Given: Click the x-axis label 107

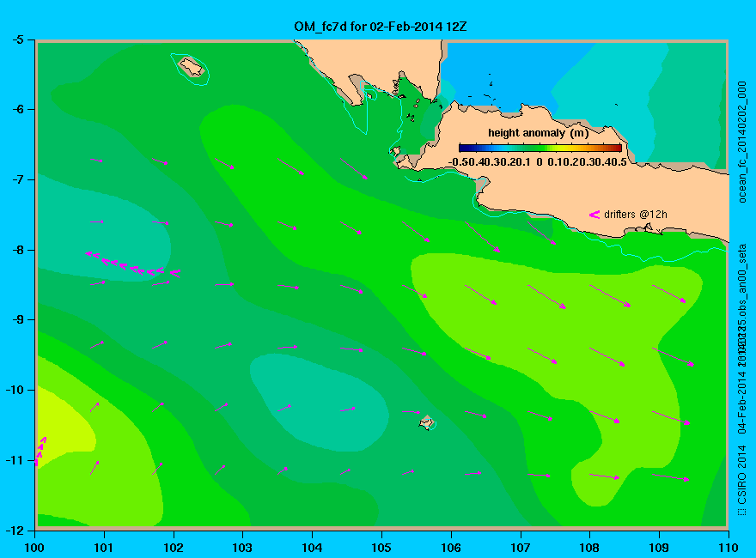Looking at the screenshot, I should coord(521,548).
